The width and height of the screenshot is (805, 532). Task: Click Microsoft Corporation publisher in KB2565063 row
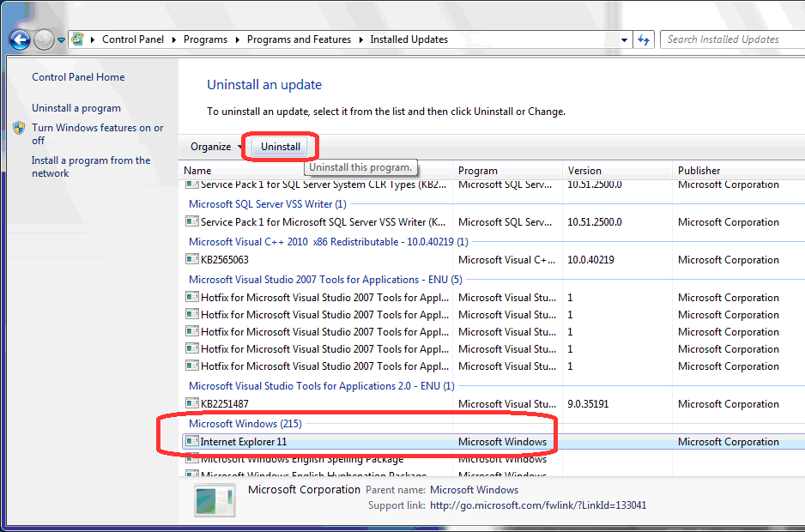point(728,260)
